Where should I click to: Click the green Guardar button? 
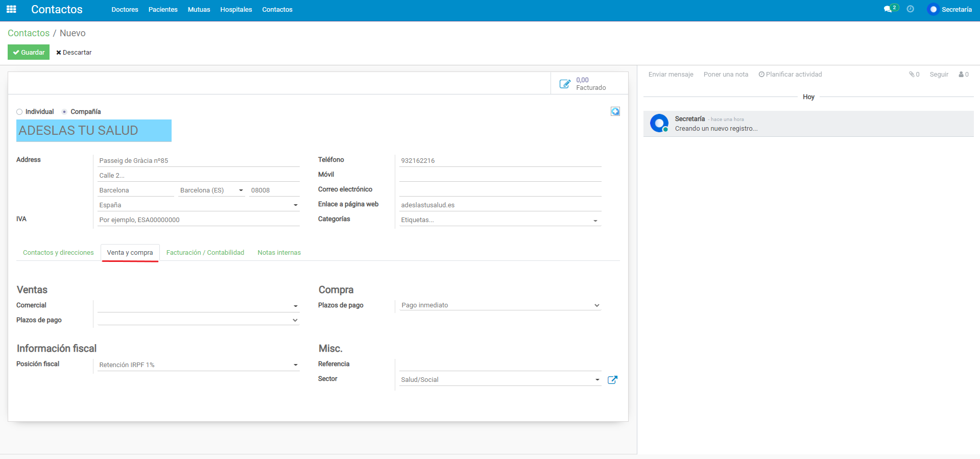coord(29,52)
